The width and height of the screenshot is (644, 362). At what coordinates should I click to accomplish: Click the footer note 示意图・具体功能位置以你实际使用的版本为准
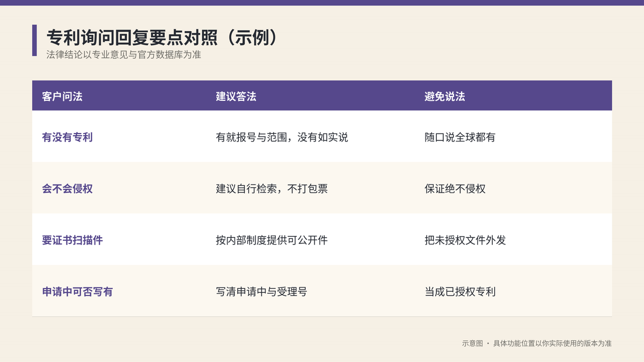tap(537, 343)
